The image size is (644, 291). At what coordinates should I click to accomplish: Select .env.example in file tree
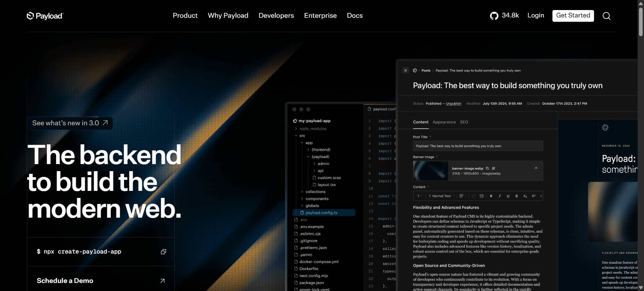[309, 227]
